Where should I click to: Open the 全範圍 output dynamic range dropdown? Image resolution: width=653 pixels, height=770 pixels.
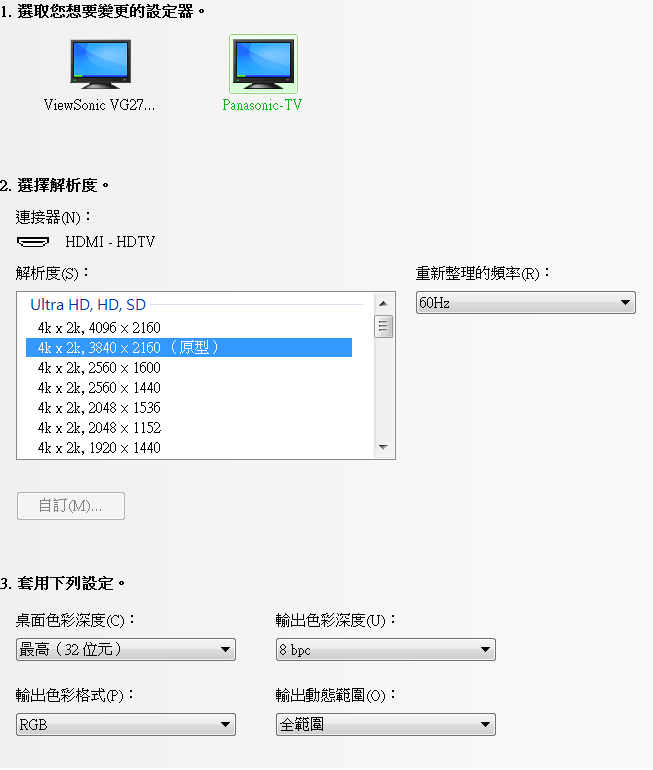(x=385, y=724)
